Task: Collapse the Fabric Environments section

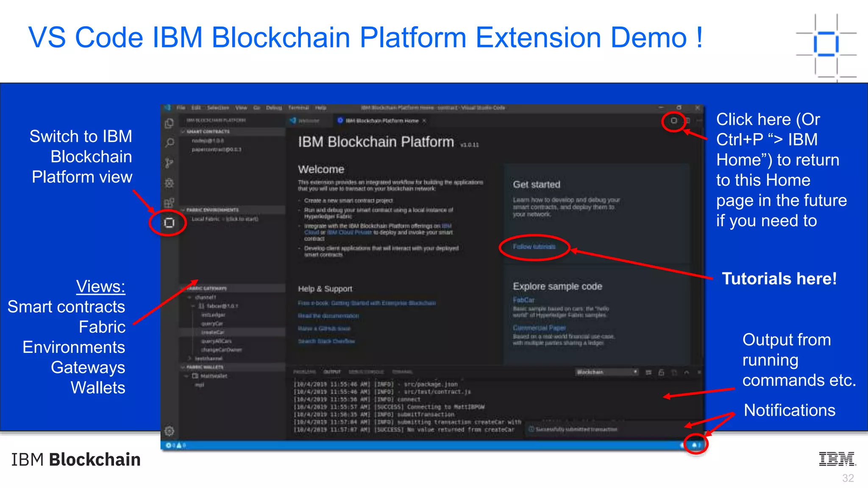Action: tap(232, 210)
